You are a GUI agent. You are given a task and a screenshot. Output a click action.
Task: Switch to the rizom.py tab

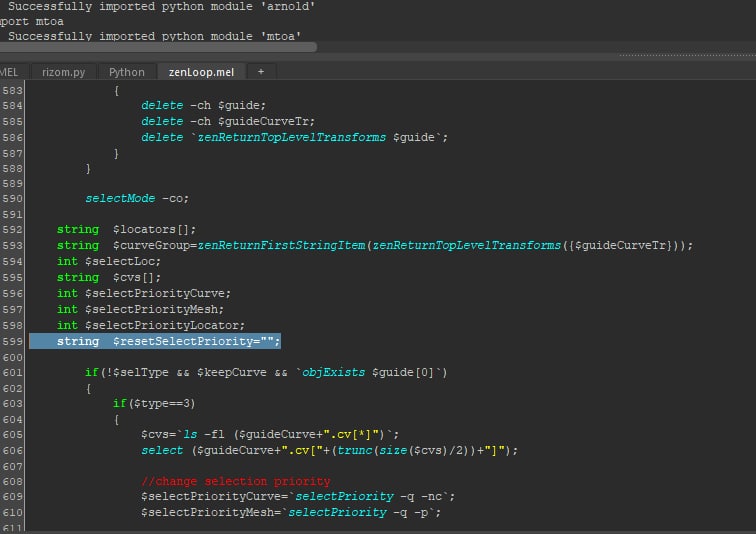tap(63, 72)
